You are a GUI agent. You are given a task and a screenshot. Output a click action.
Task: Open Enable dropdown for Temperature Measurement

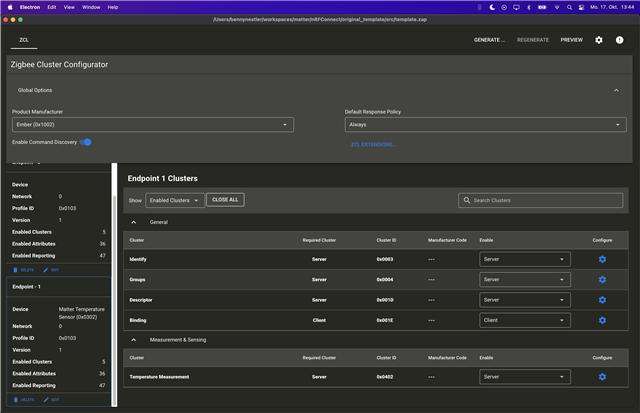[524, 377]
